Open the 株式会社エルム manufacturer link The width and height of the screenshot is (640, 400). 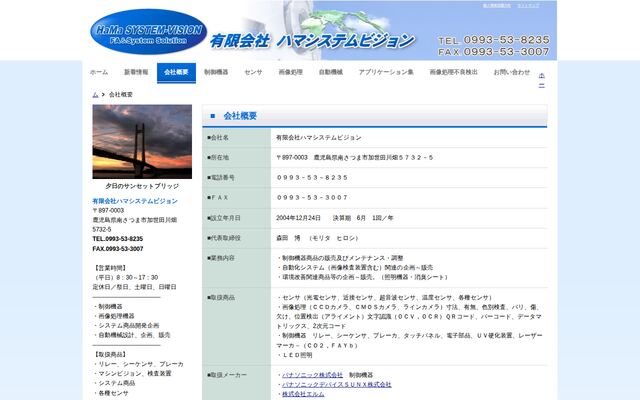point(303,394)
